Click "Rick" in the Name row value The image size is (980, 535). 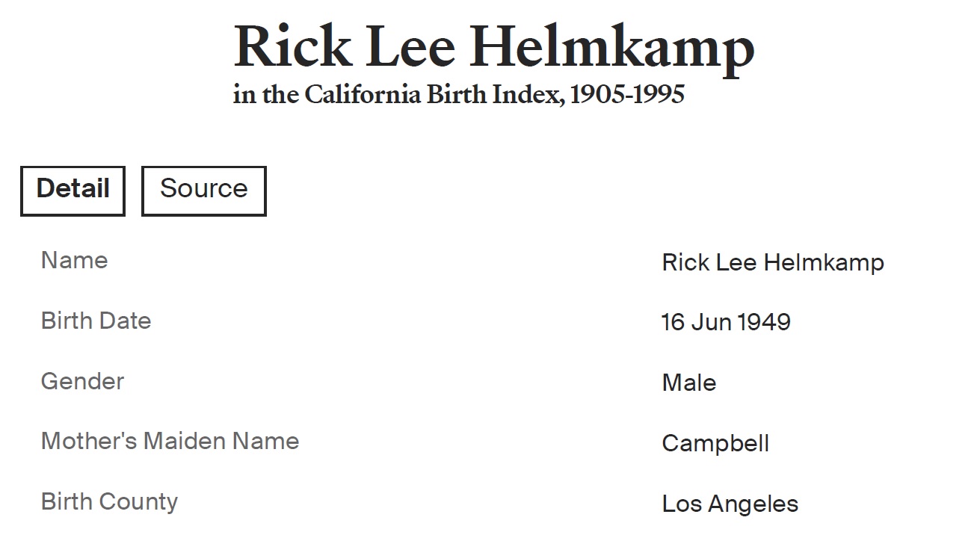685,263
